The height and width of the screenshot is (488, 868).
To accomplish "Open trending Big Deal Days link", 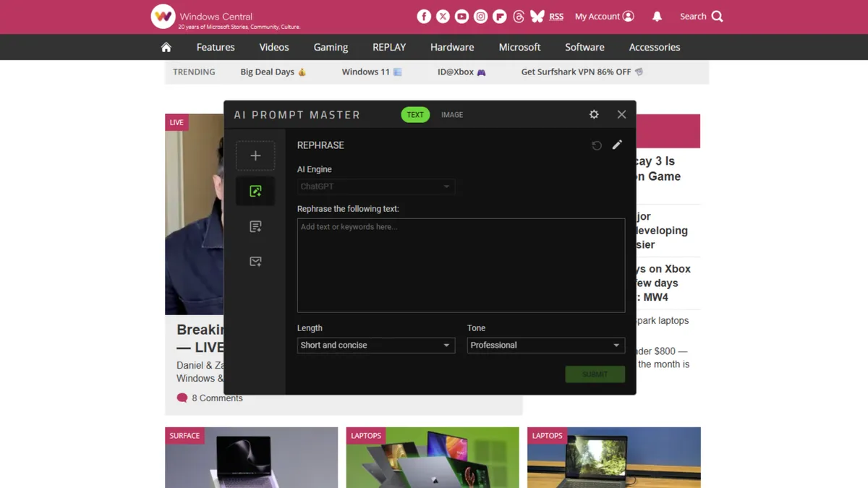I will click(273, 72).
